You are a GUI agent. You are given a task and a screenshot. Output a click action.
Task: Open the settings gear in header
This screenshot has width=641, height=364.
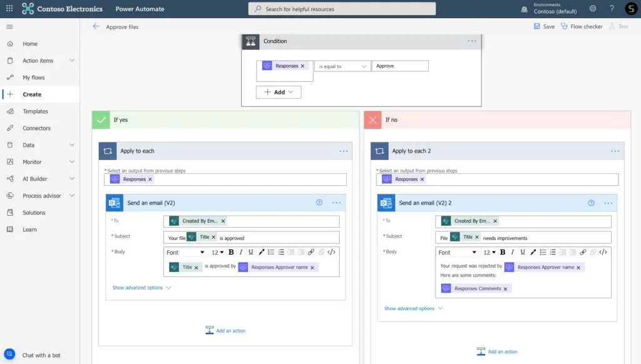coord(593,9)
